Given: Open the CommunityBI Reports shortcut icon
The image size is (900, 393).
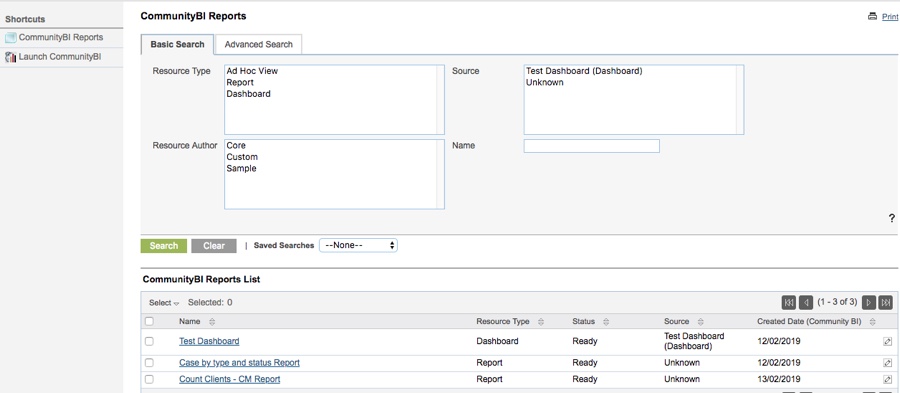Looking at the screenshot, I should pos(10,38).
